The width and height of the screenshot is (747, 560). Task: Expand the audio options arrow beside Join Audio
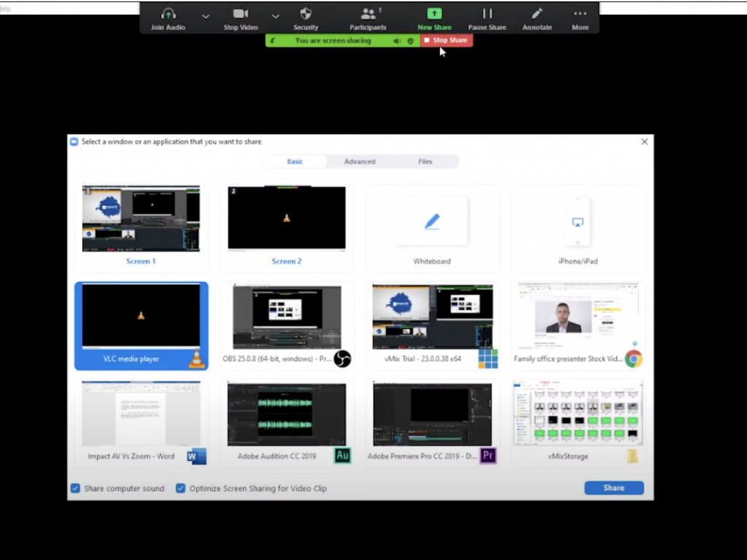tap(205, 16)
